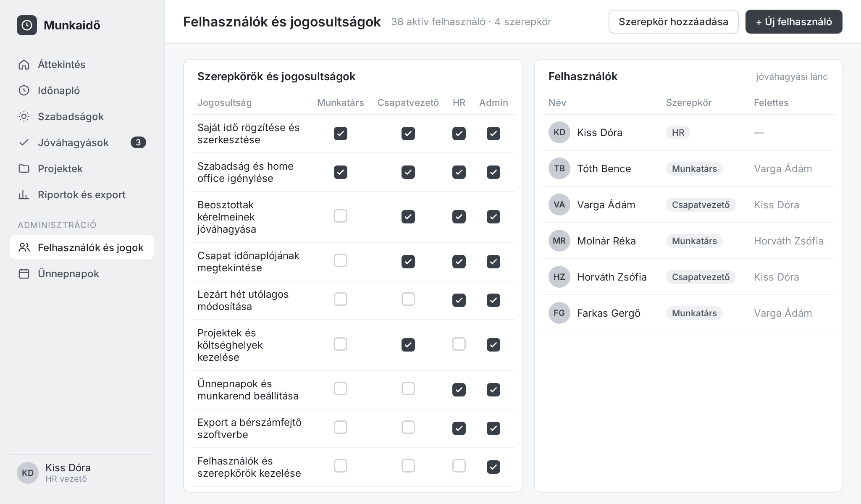Viewport: 861px width, 504px height.
Task: Click the sun icon beside Szabadságok
Action: click(24, 116)
